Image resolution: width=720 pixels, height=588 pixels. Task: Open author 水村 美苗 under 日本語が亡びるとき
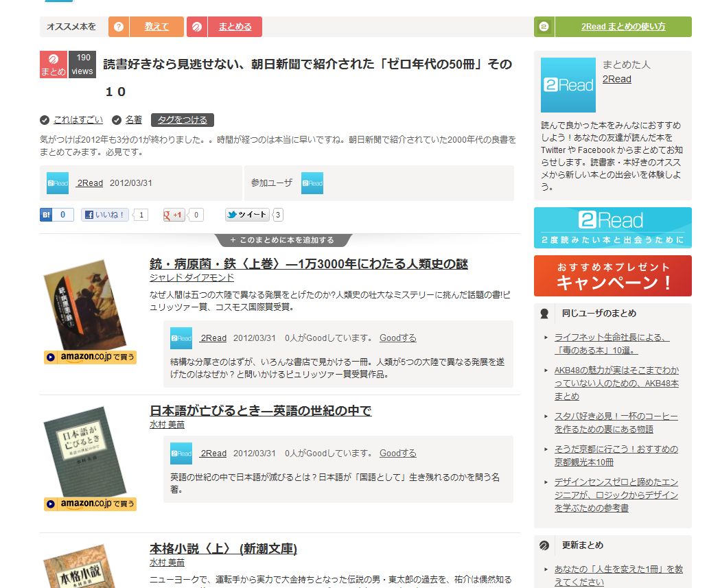coord(167,425)
